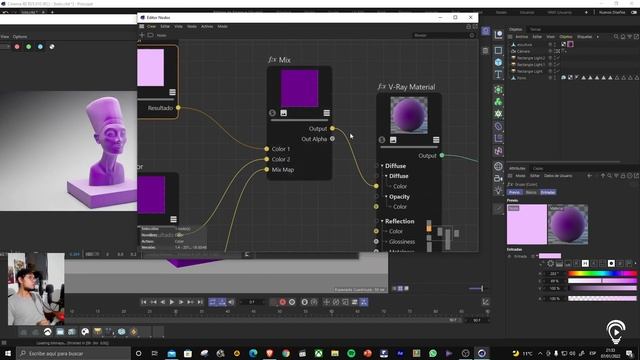
Task: Click the purple sphere material preview in Attributes
Action: pyautogui.click(x=568, y=224)
